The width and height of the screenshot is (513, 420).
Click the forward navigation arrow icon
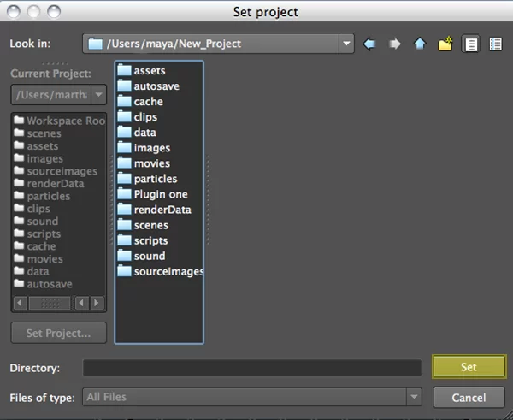(394, 44)
